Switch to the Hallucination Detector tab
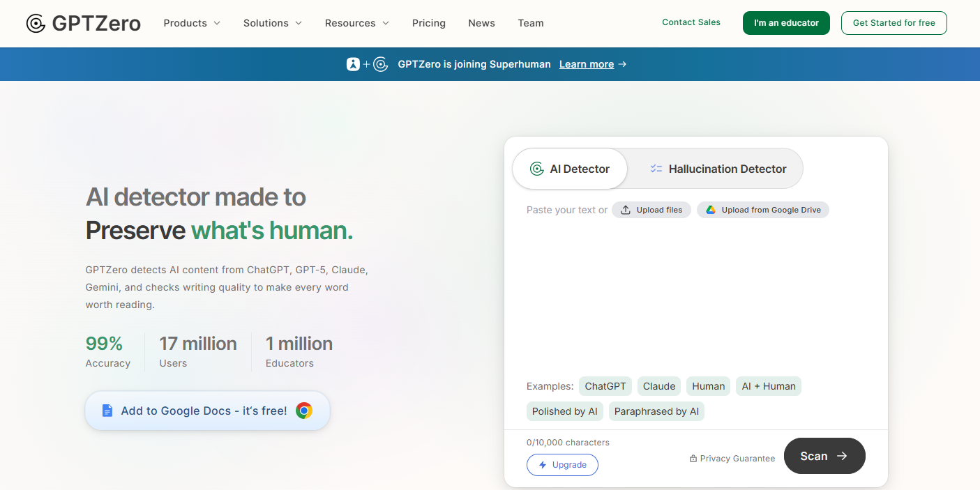The image size is (980, 490). [x=717, y=169]
